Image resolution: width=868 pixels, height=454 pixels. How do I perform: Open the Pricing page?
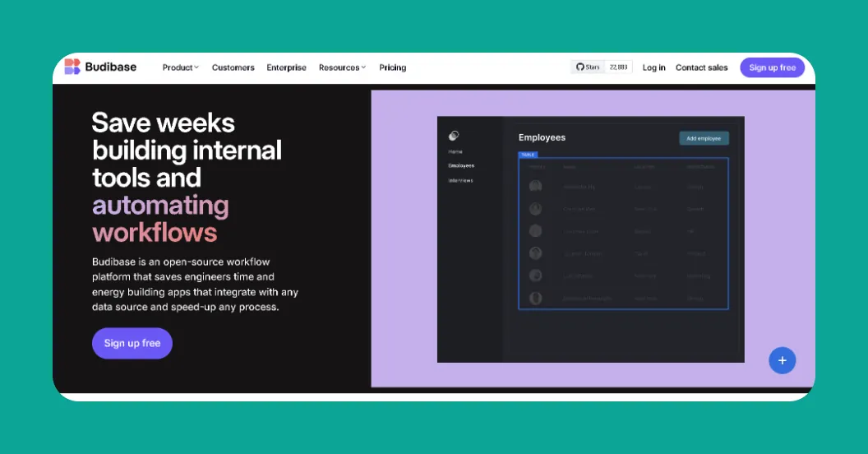[x=393, y=67]
